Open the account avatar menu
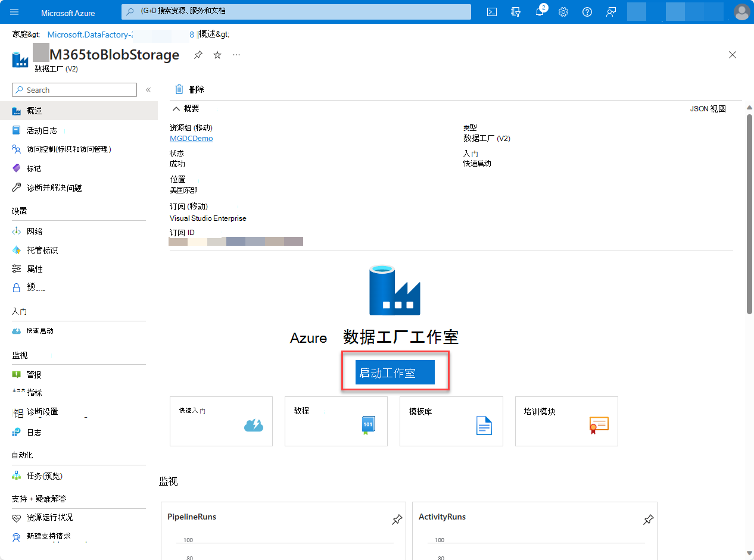This screenshot has height=560, width=754. click(x=741, y=12)
